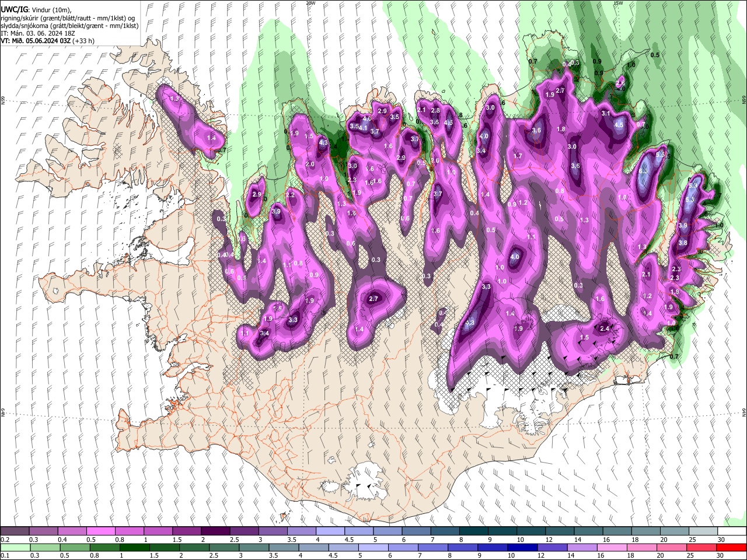
Task: Click the UWC/IG title text
Action: pyautogui.click(x=15, y=9)
